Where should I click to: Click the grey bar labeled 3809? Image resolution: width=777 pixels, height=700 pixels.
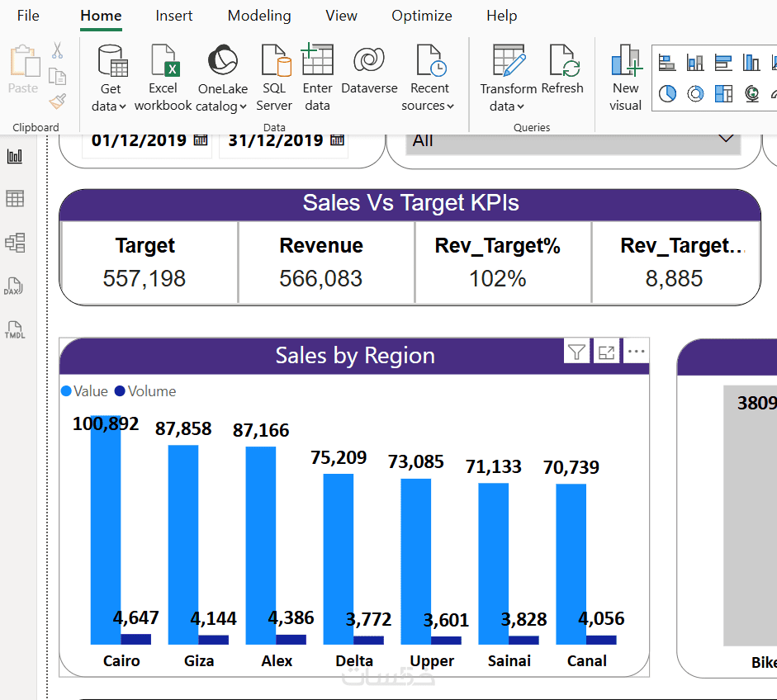tap(751, 515)
